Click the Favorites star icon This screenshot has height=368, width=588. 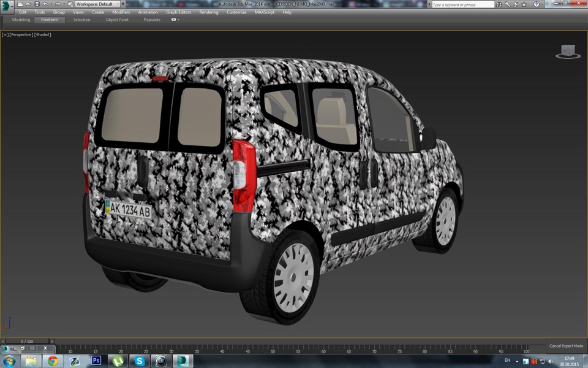tap(524, 4)
